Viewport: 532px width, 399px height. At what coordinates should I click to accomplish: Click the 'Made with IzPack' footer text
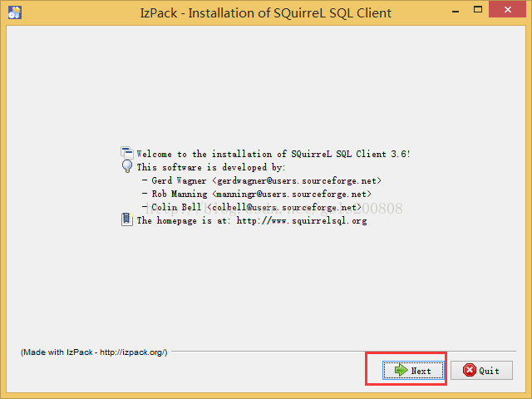pos(94,352)
